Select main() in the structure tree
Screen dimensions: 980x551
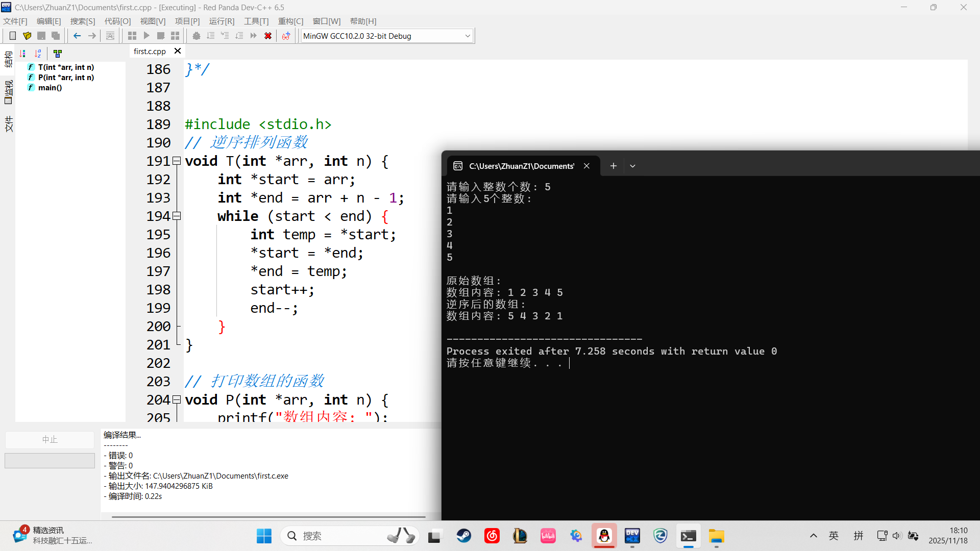50,88
